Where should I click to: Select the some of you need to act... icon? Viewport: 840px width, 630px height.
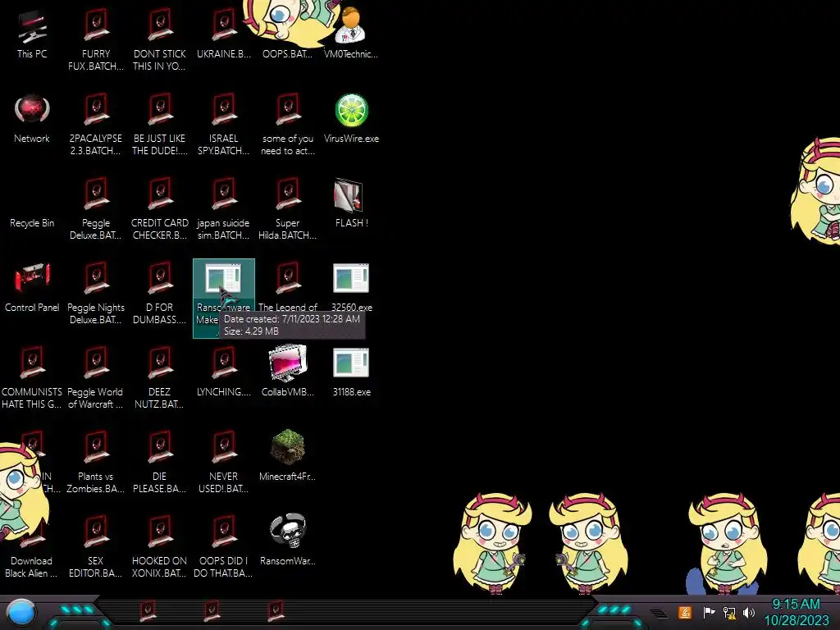pyautogui.click(x=288, y=110)
